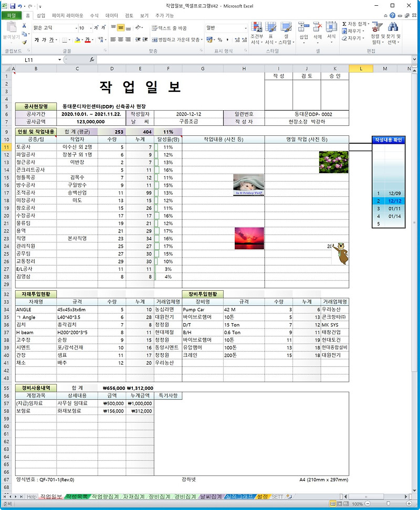Click the zoom out minus button
The width and height of the screenshot is (420, 510).
point(367,504)
